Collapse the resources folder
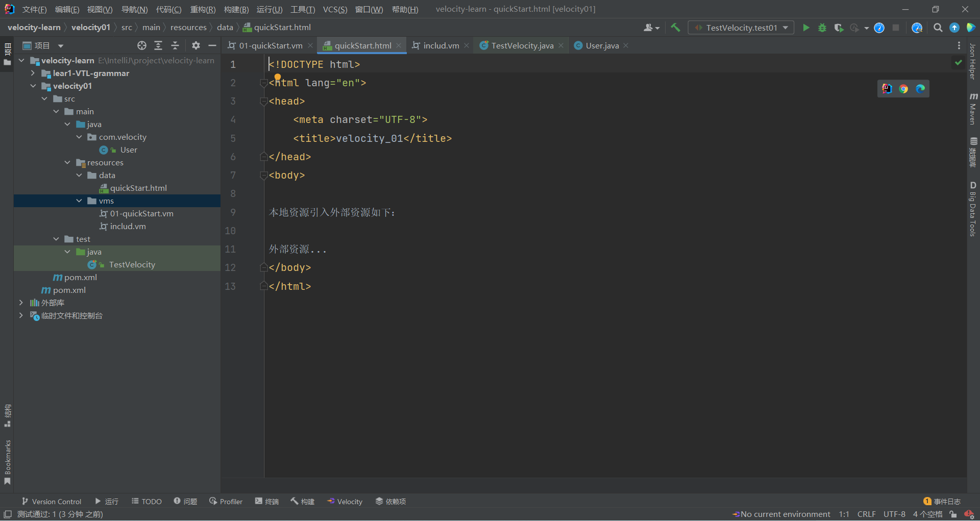 point(67,162)
